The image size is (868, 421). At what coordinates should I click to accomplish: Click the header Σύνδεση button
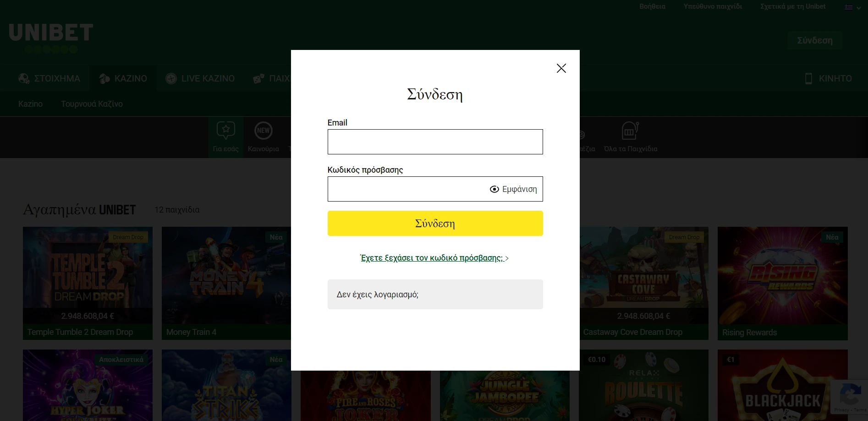point(815,40)
